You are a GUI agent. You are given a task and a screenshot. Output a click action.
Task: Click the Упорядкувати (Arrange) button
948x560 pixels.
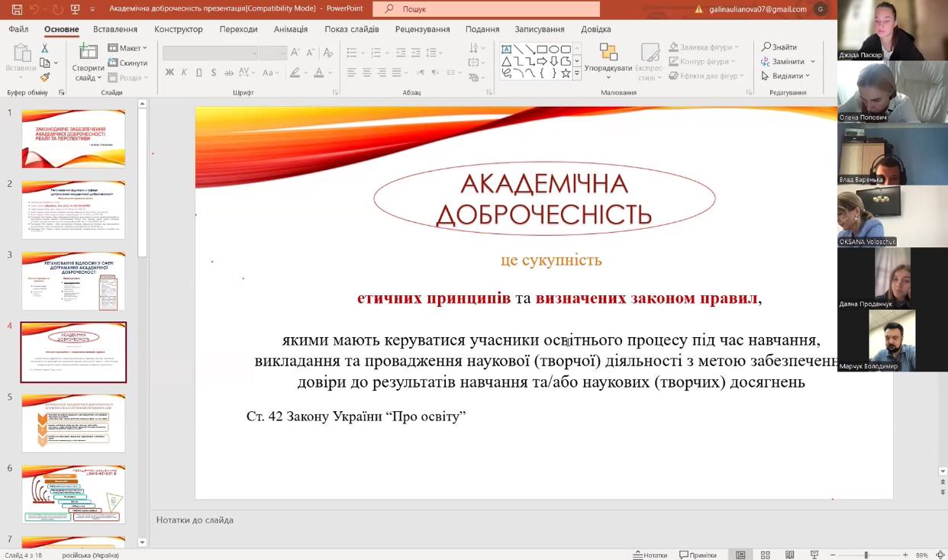pos(608,60)
